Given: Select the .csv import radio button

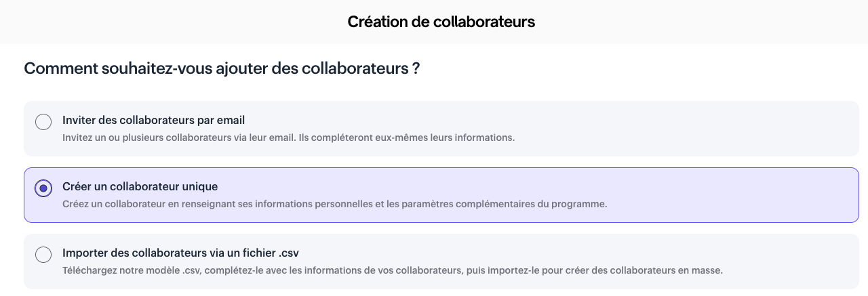Looking at the screenshot, I should [x=43, y=255].
